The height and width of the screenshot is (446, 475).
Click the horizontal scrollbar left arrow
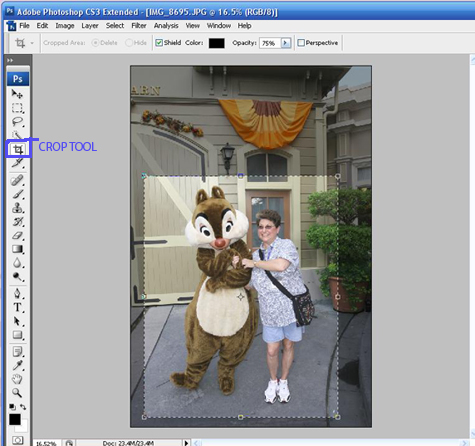click(196, 443)
